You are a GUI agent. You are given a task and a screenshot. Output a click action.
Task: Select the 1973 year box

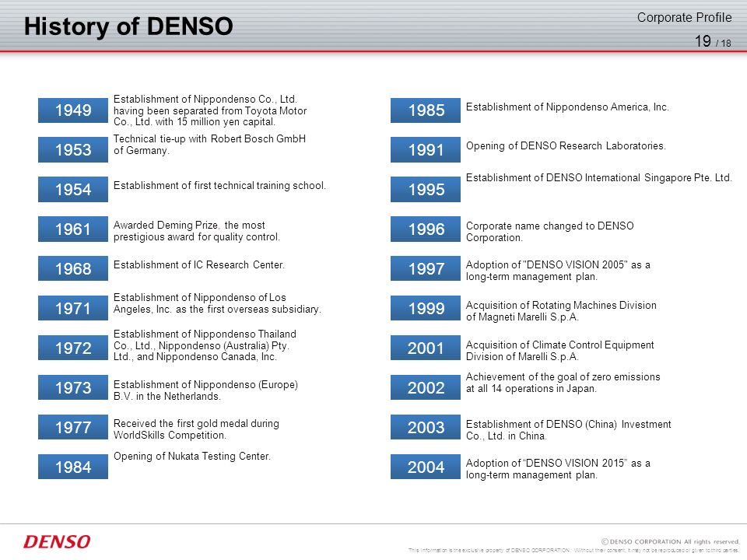(73, 387)
